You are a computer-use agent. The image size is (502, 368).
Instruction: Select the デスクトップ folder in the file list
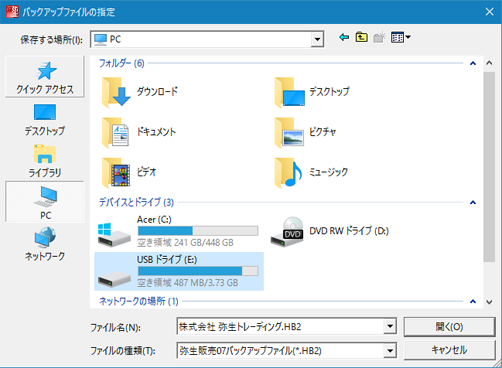pos(312,92)
